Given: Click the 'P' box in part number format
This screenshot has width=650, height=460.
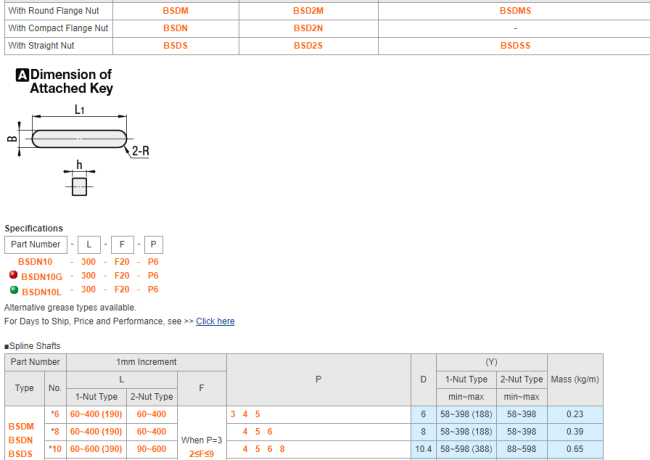Looking at the screenshot, I should 153,245.
